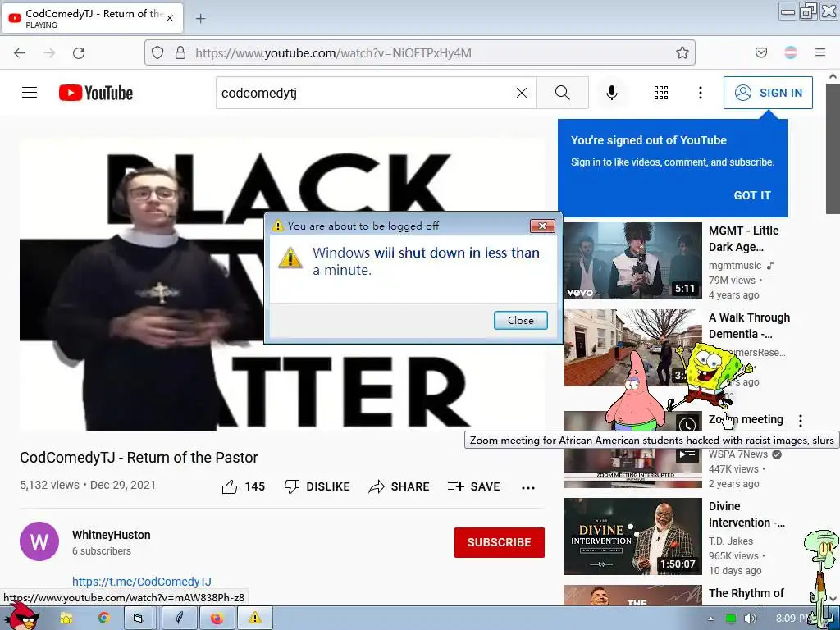Clear the YouTube search text with X
The image size is (840, 630).
click(x=521, y=93)
